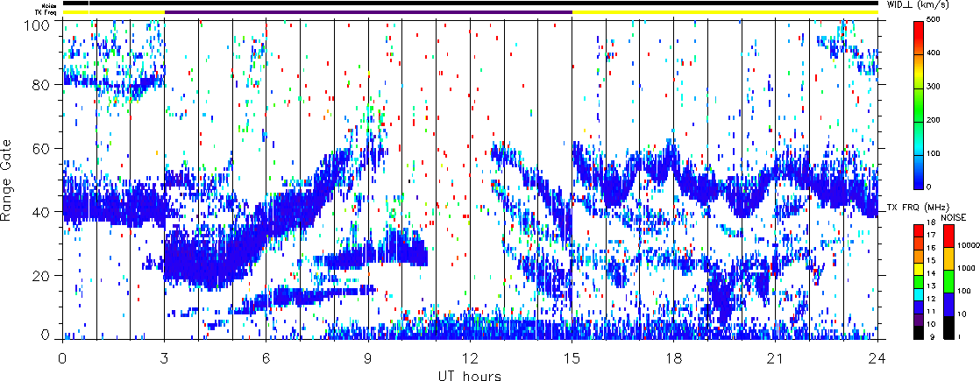980x381 pixels.
Task: Select the 'TX FRQ (MHz)' legend title
Action: 917,206
